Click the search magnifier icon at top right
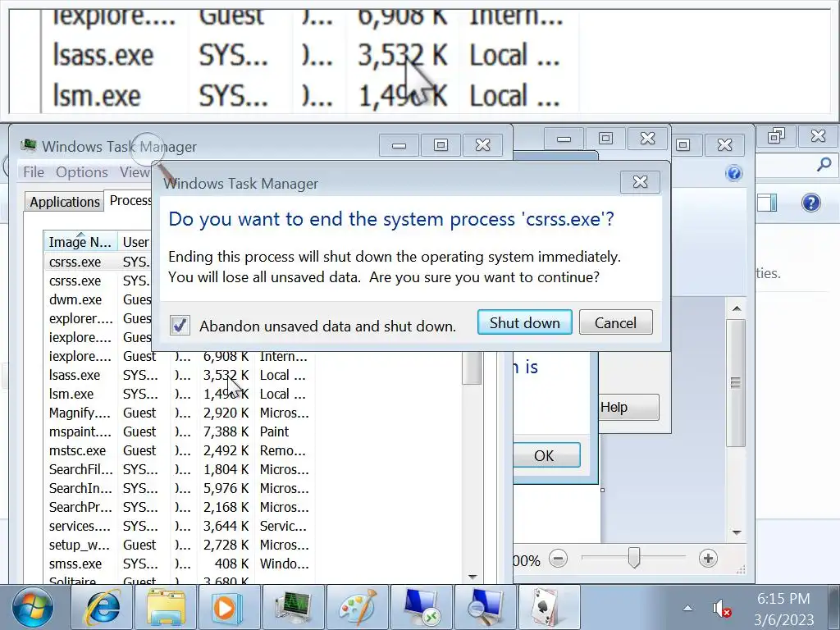Image resolution: width=840 pixels, height=630 pixels. coord(824,164)
